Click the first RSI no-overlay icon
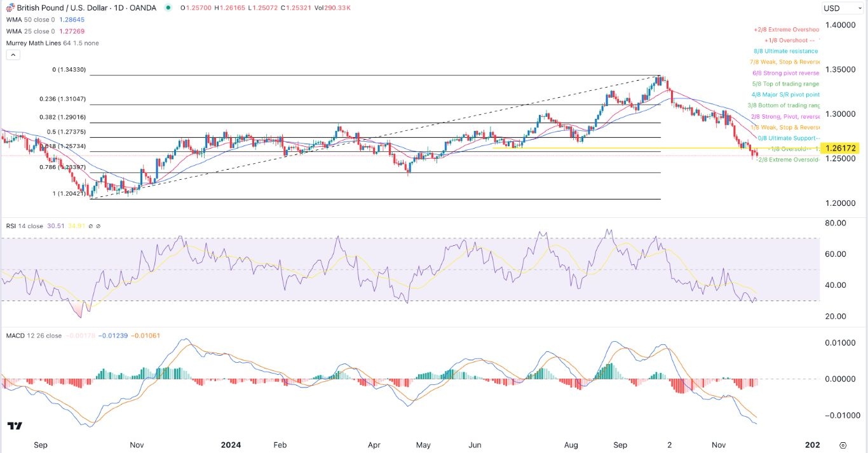The width and height of the screenshot is (868, 453). (91, 226)
